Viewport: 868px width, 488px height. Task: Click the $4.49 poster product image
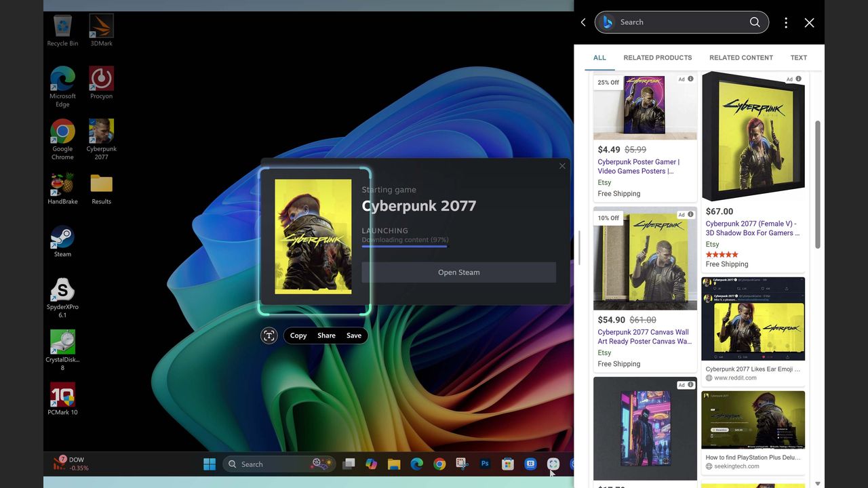point(645,107)
